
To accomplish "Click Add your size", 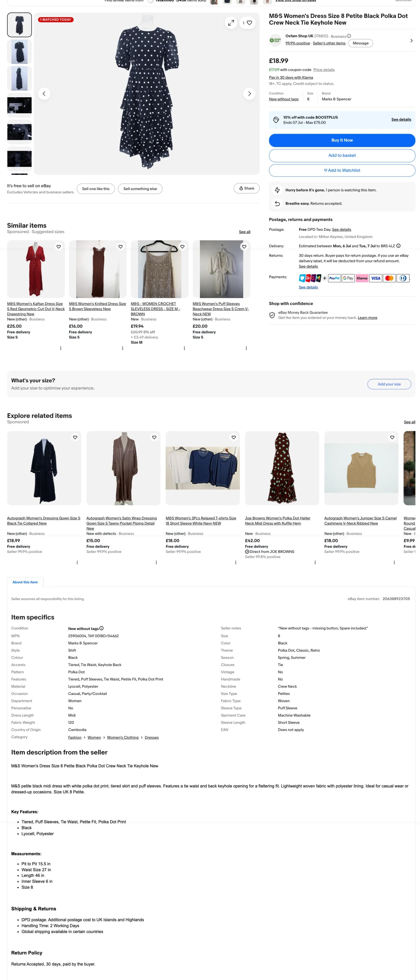I will 389,384.
